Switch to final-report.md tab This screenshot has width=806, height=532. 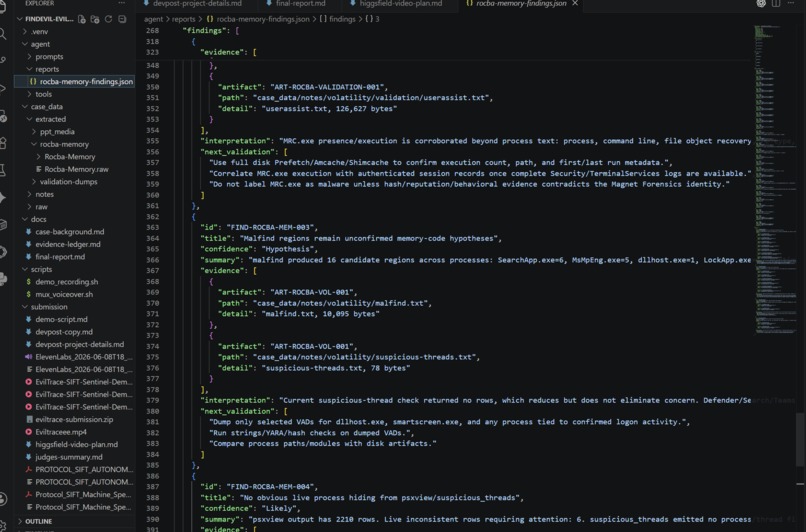[x=301, y=3]
